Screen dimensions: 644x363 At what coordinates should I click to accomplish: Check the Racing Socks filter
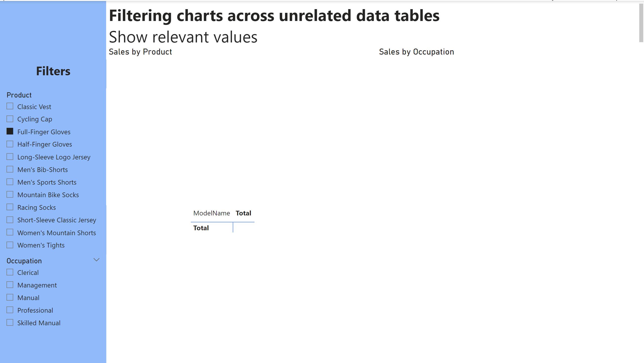[10, 207]
